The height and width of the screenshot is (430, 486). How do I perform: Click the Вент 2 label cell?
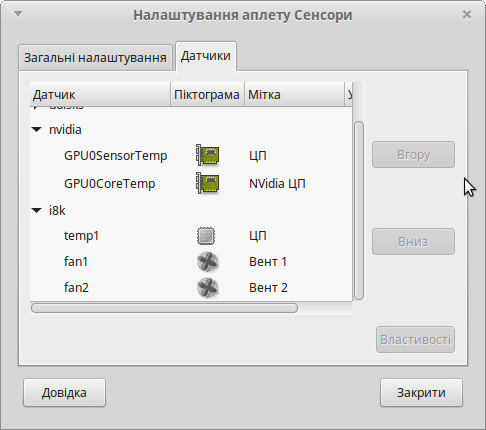268,288
